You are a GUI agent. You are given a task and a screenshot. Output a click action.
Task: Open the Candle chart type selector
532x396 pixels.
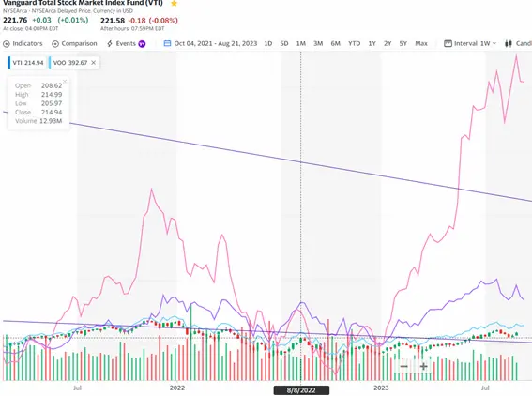tap(518, 43)
